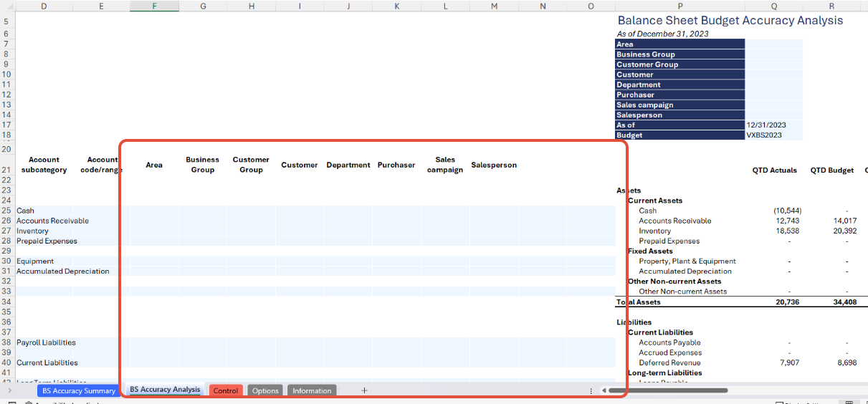Image resolution: width=868 pixels, height=404 pixels.
Task: Click the Accounts Receivable QTD Budget 14,017
Action: pos(844,221)
